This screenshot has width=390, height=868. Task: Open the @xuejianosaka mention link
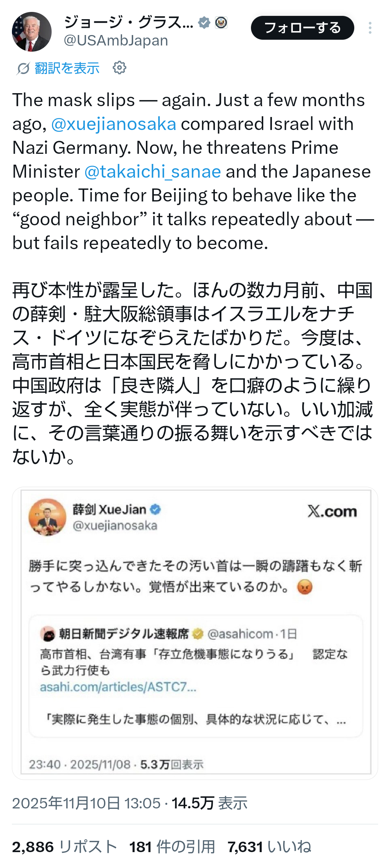click(x=113, y=124)
